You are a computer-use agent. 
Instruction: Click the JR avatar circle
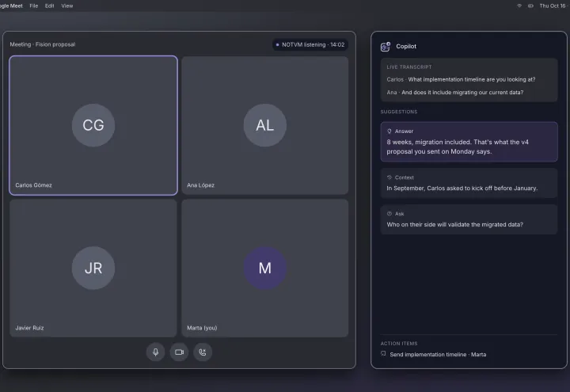pyautogui.click(x=93, y=268)
